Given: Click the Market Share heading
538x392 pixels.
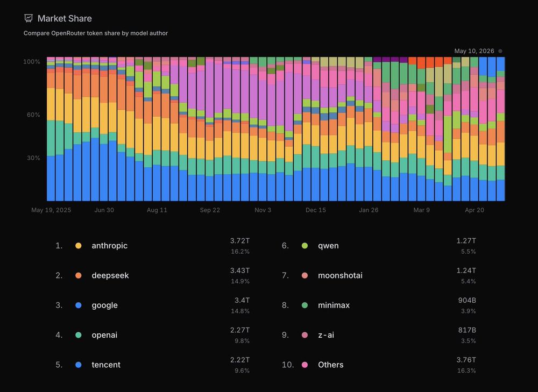Looking at the screenshot, I should (x=65, y=18).
